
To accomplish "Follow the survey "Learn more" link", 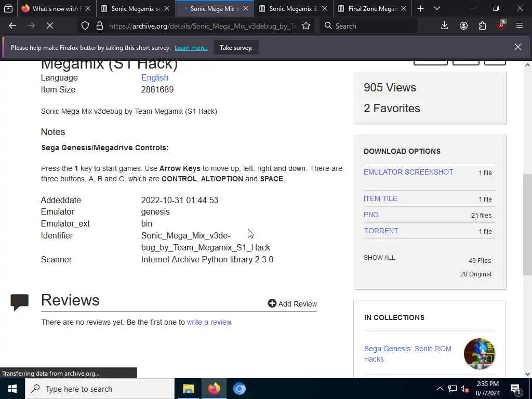I will 191,48.
